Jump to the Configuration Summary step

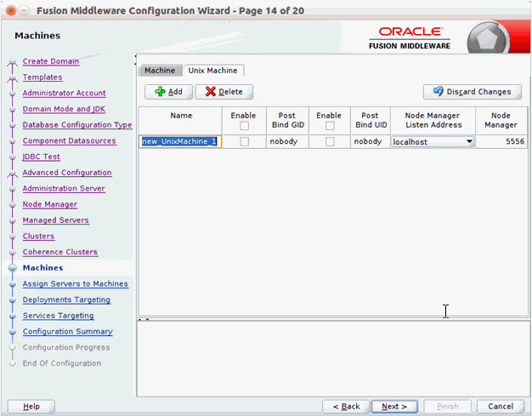[67, 332]
